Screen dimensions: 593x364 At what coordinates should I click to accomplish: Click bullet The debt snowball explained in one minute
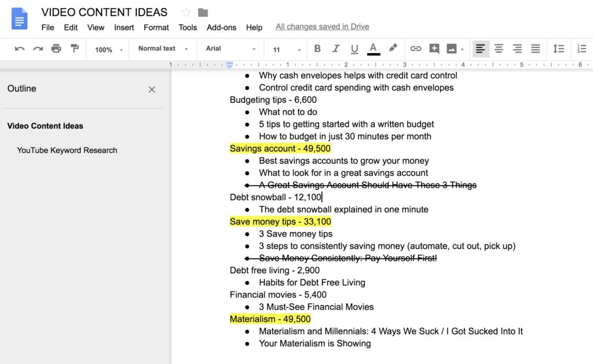click(x=343, y=209)
